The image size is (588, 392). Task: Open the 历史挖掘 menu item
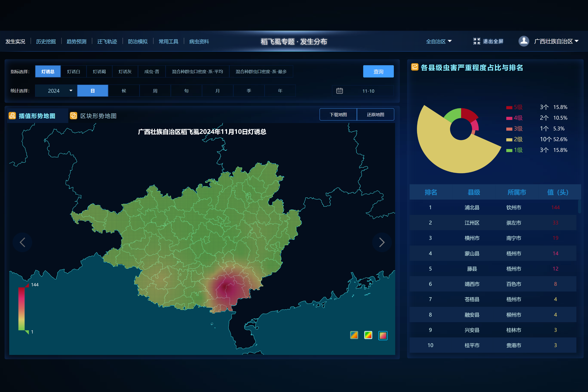pos(46,42)
